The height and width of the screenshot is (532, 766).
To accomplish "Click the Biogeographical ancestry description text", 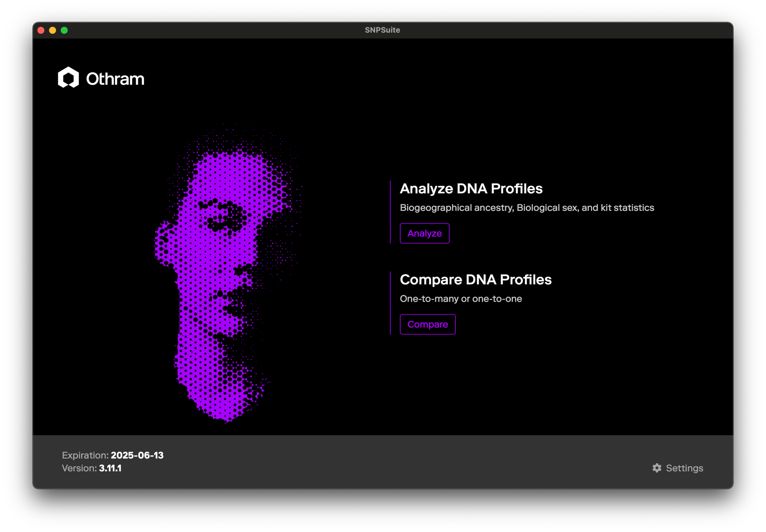I will (527, 208).
